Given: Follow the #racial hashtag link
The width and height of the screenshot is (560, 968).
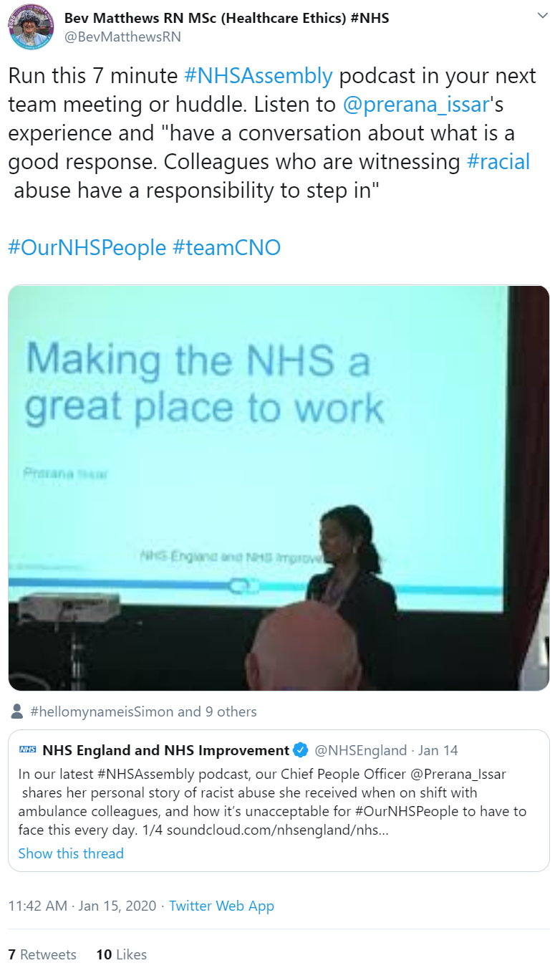Looking at the screenshot, I should [x=498, y=161].
